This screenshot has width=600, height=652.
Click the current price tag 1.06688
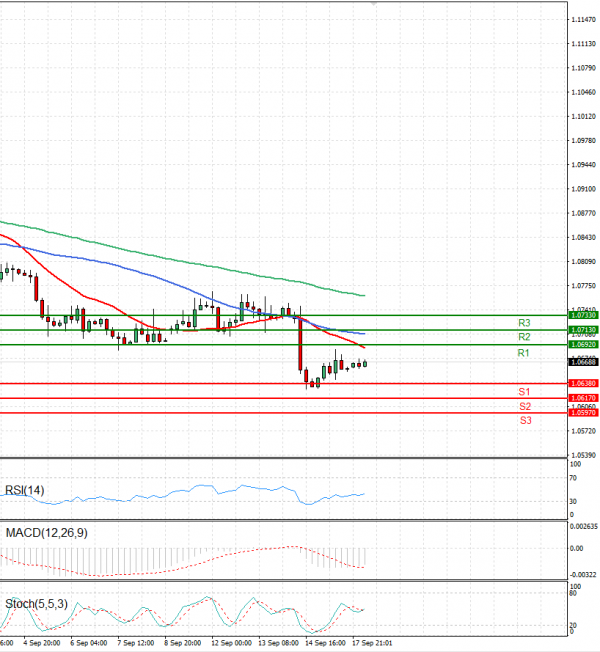[583, 362]
